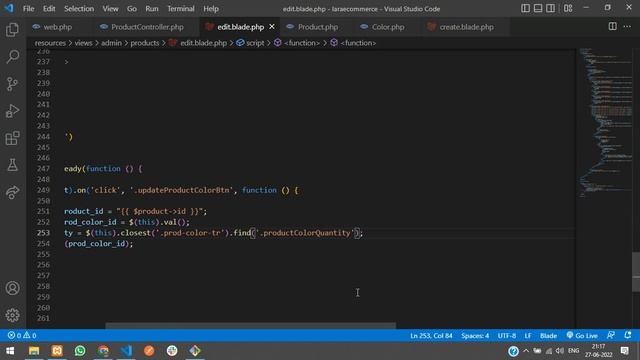The width and height of the screenshot is (640, 360).
Task: Split the editor to the right
Action: click(x=613, y=27)
